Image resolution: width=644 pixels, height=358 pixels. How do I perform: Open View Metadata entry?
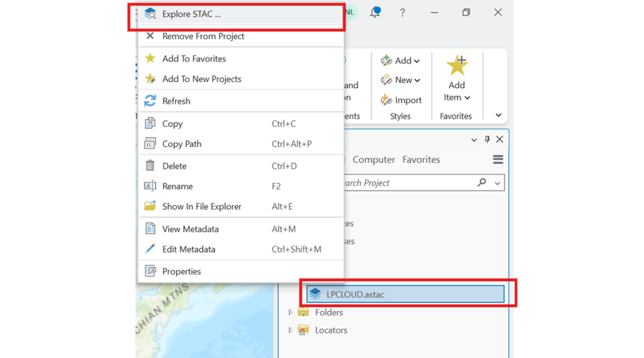click(x=241, y=229)
